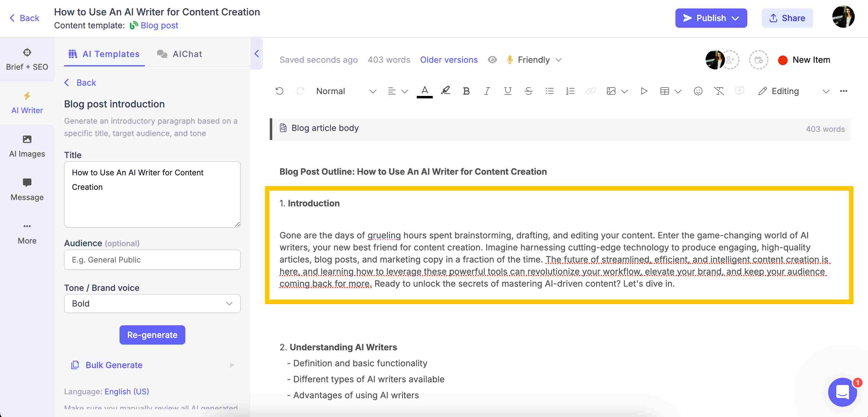Click the Audience input field
868x417 pixels.
152,259
